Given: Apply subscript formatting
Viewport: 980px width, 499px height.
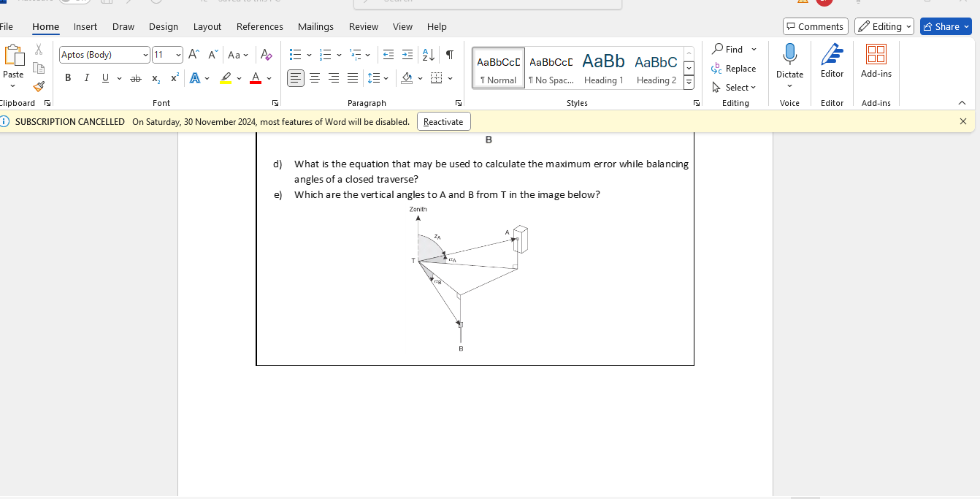Looking at the screenshot, I should click(155, 78).
